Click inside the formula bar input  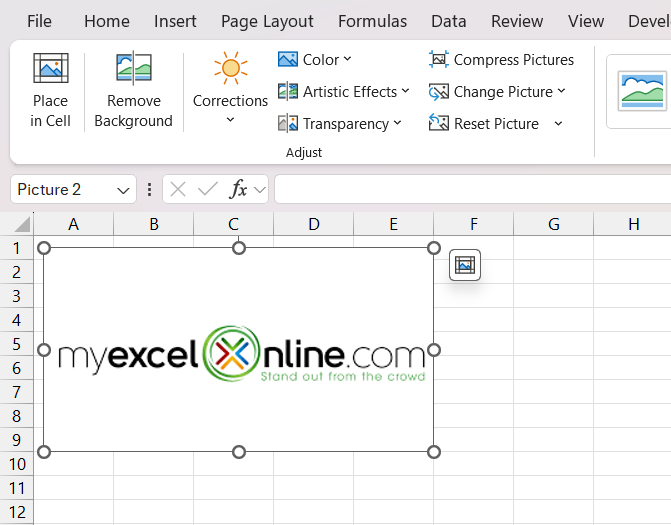(x=472, y=189)
